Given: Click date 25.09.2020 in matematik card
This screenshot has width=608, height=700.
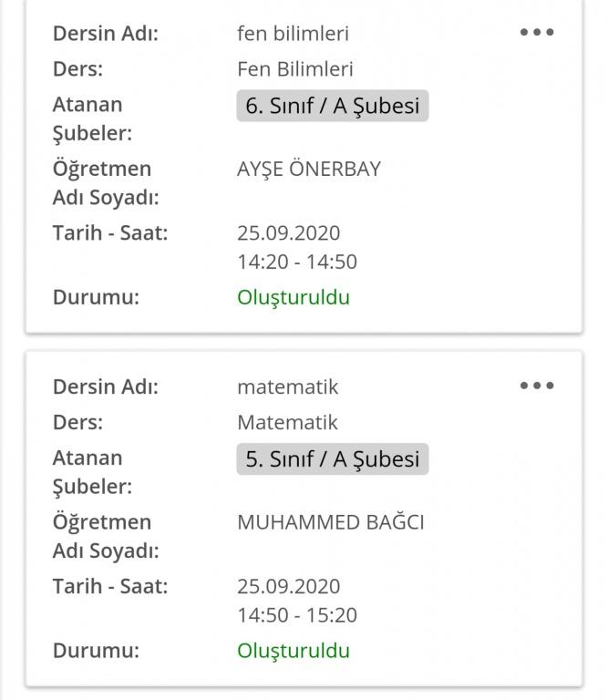Looking at the screenshot, I should pyautogui.click(x=288, y=586).
